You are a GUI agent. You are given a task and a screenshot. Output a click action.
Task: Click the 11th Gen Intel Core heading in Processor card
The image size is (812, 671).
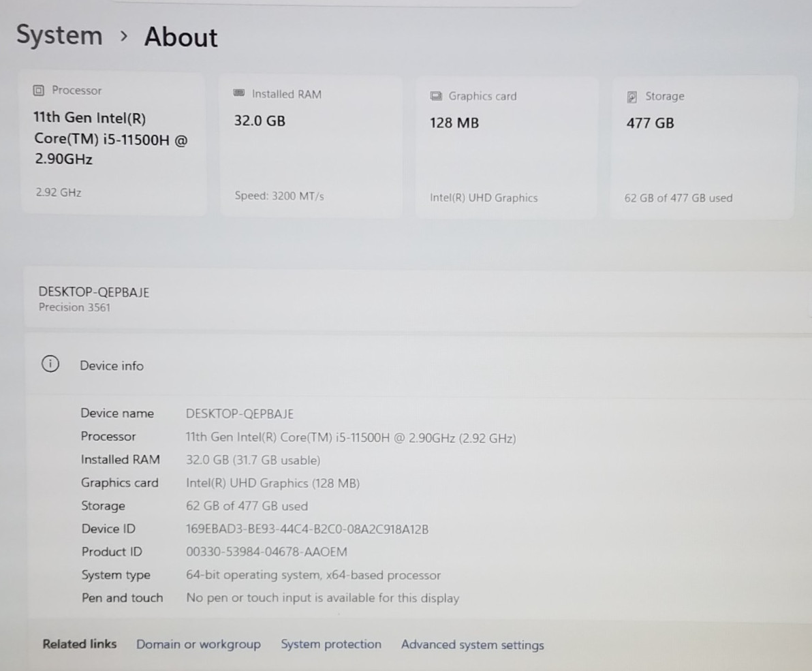tap(111, 138)
